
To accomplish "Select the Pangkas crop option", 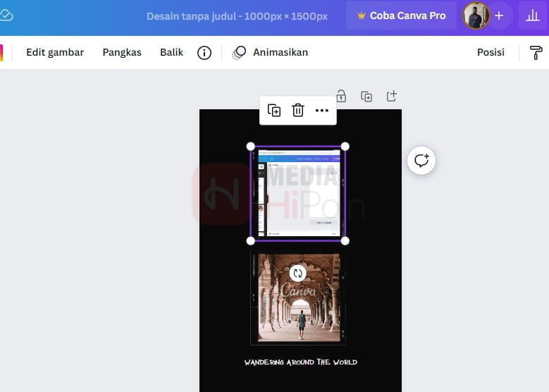I will pos(122,52).
